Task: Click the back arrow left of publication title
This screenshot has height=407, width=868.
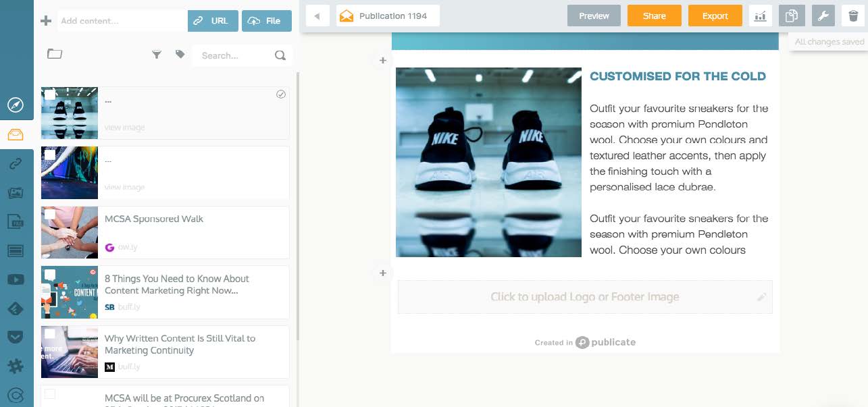Action: (x=317, y=16)
